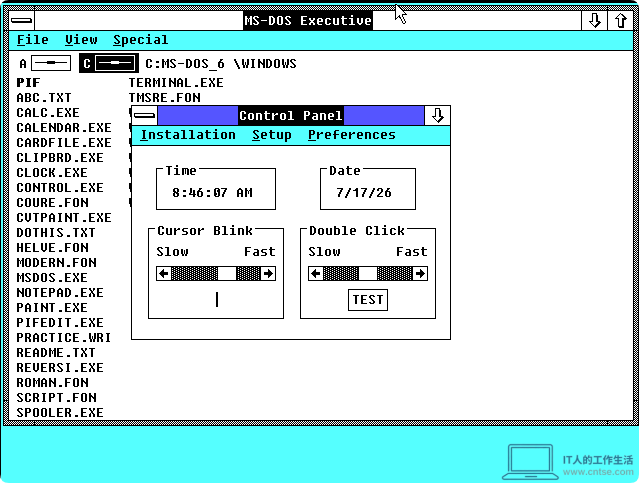Select REVERSI.EXE file
Viewport: 639px width, 483px height.
point(60,368)
